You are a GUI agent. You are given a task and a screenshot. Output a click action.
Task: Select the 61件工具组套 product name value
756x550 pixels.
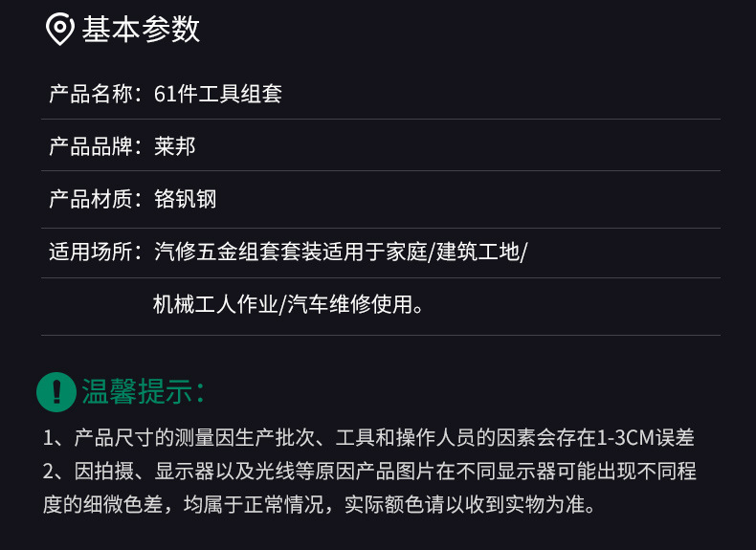218,94
